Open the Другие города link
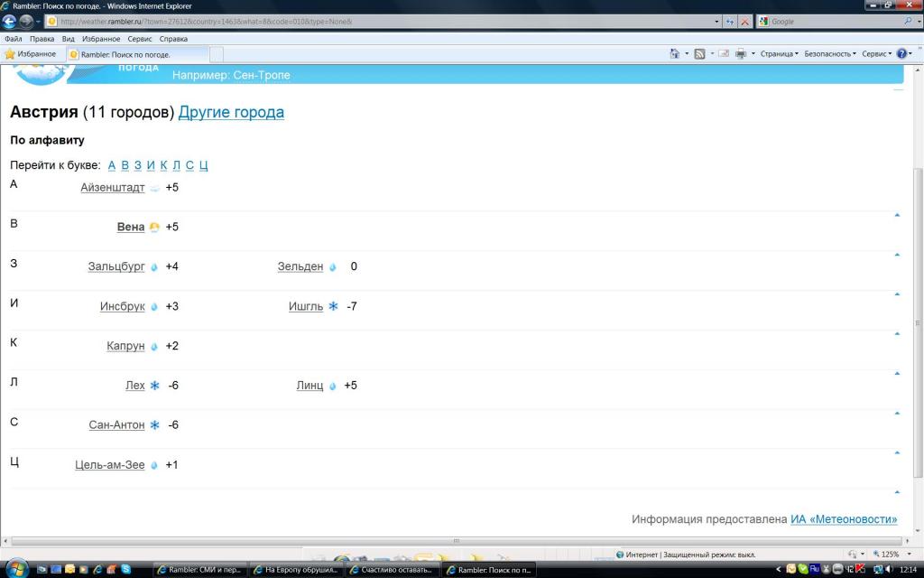Viewport: 924px width, 578px height. click(x=231, y=113)
